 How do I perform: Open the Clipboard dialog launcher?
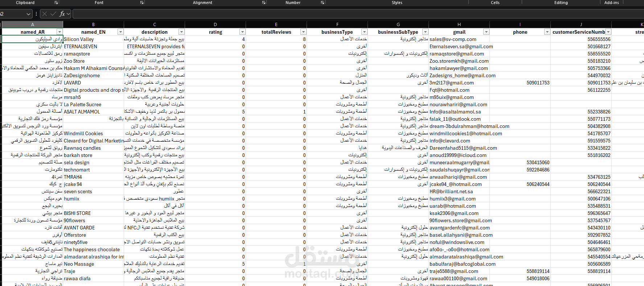56,3
